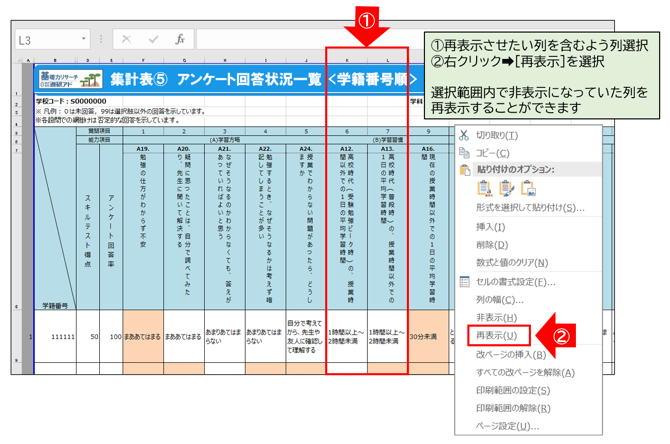This screenshot has width=670, height=444.
Task: Click the 能力項目 row label cell
Action: [99, 140]
